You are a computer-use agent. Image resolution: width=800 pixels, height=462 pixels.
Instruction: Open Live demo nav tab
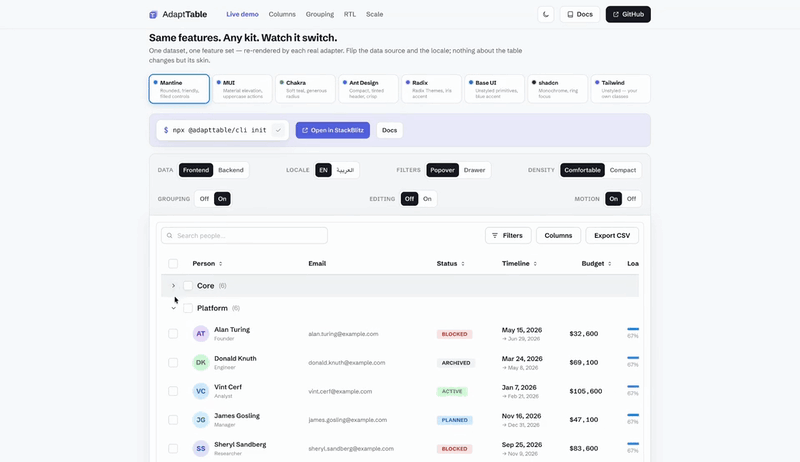coord(242,14)
